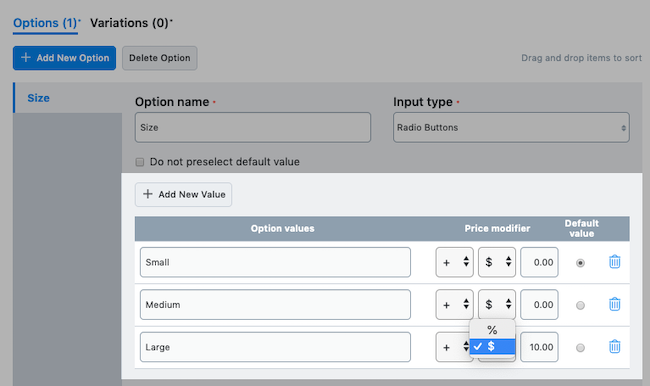Click the Add New Option button
Viewport: 650px width, 386px height.
coord(64,58)
